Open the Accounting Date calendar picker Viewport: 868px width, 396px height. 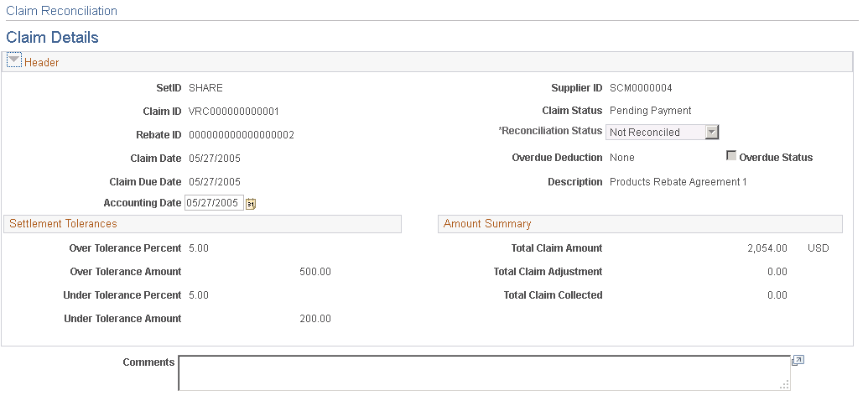251,204
